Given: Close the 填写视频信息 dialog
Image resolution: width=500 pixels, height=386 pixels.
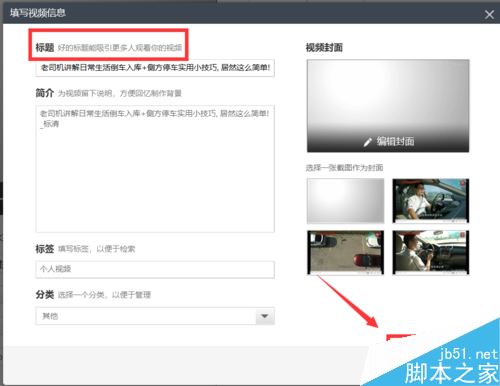Looking at the screenshot, I should (489, 14).
